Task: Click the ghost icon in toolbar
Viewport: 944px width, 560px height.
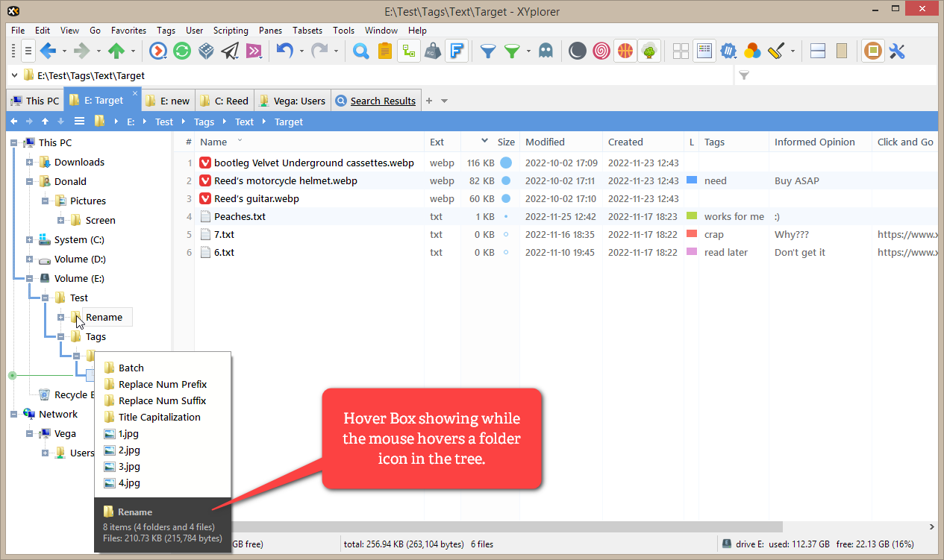Action: point(546,51)
